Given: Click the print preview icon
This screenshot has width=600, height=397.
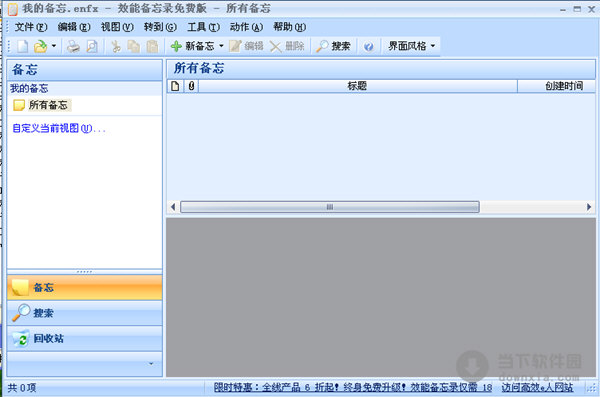Looking at the screenshot, I should tap(92, 46).
